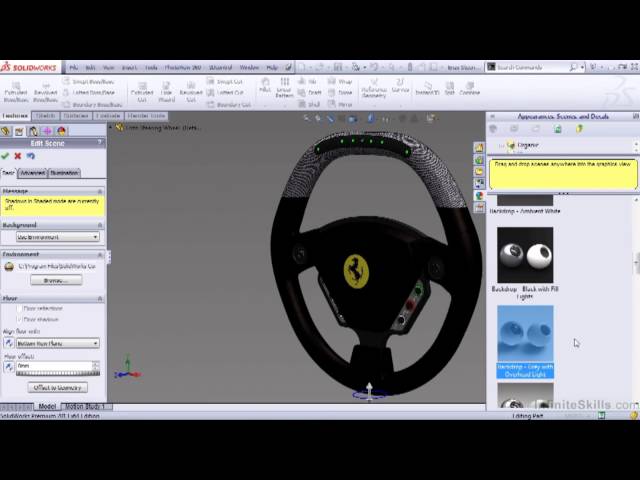
Task: Click in the Search Commands field
Action: click(533, 67)
